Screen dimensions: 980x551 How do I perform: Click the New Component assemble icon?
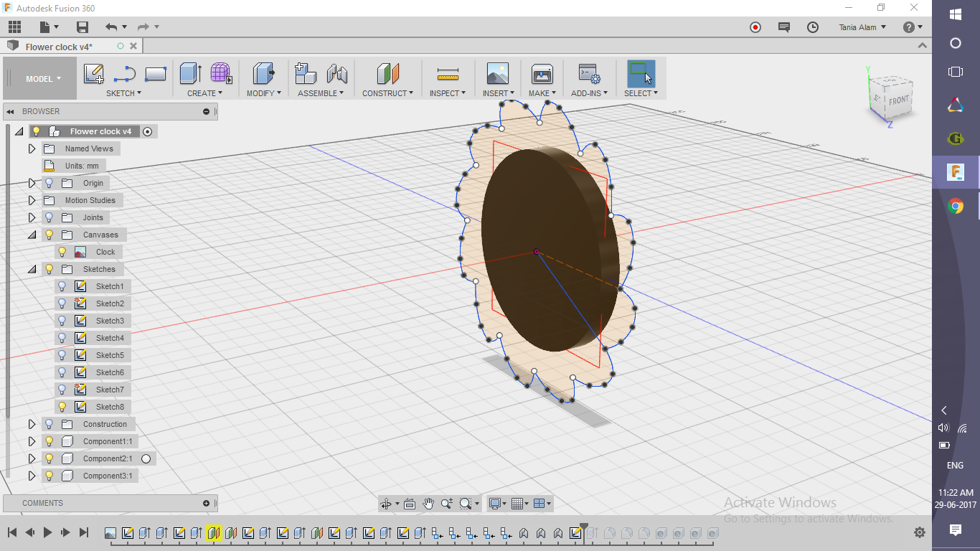click(306, 73)
